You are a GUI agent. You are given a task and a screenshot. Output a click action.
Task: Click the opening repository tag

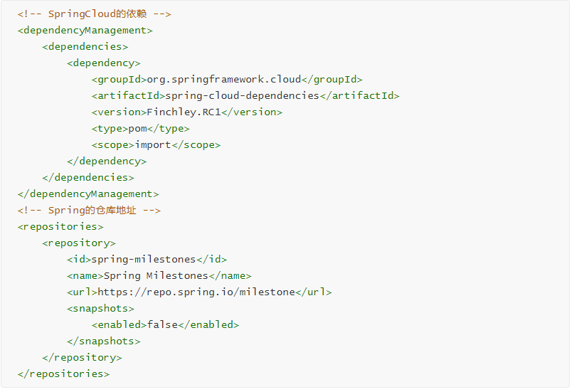tap(79, 243)
